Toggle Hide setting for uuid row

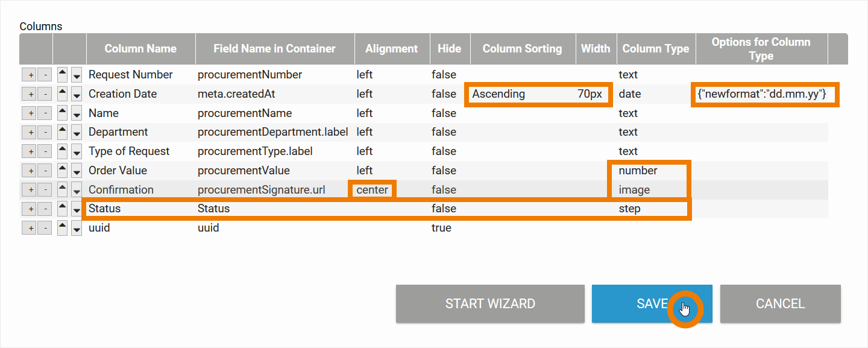[x=442, y=227]
